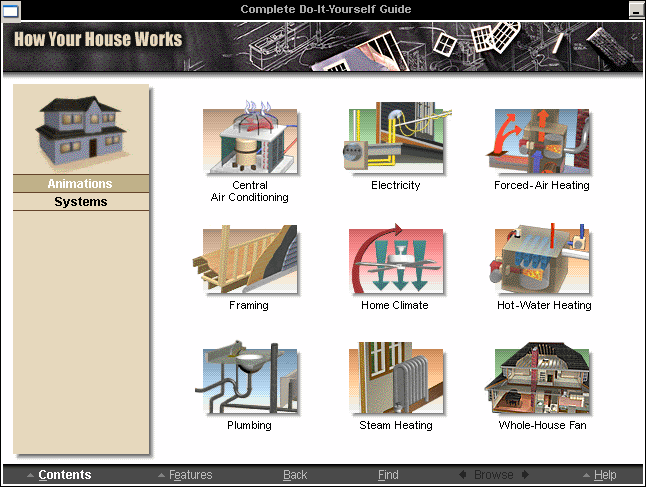The image size is (646, 487).
Task: Open the Hot-Water Heating boiler picture
Action: pyautogui.click(x=541, y=258)
